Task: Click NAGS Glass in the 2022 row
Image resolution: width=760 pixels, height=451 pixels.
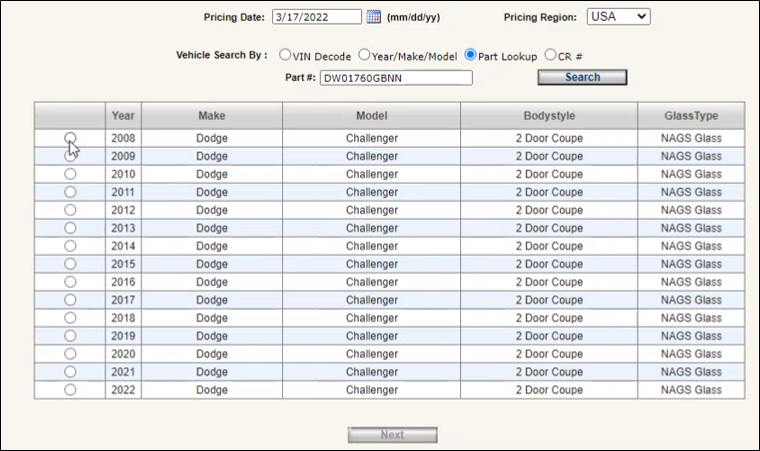Action: click(x=691, y=389)
